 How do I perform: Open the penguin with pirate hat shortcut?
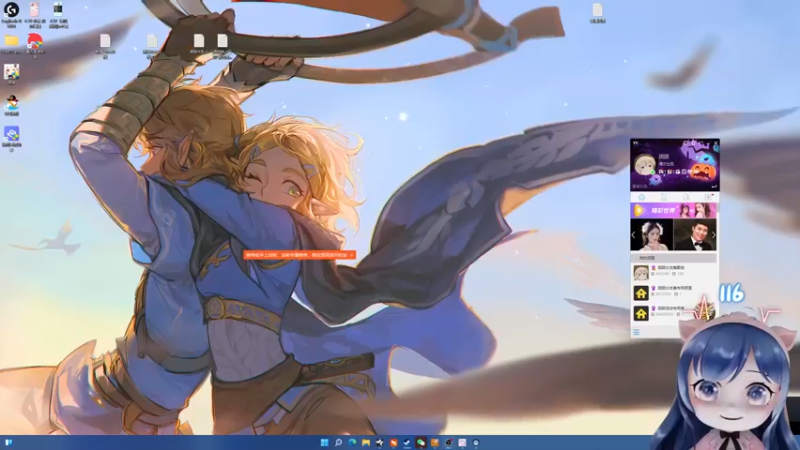(11, 103)
